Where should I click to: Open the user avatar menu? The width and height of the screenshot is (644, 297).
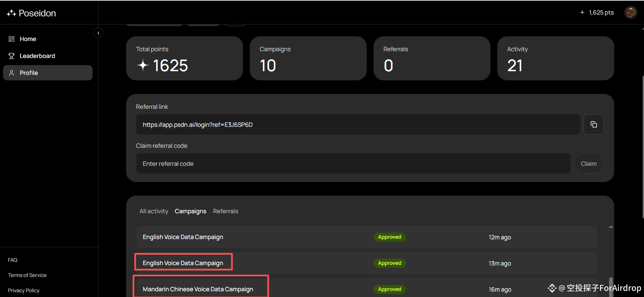[x=630, y=13]
